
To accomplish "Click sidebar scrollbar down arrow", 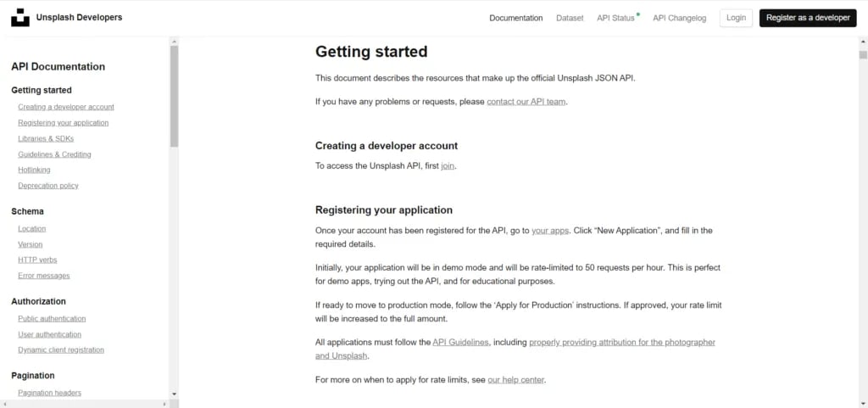I will 174,394.
